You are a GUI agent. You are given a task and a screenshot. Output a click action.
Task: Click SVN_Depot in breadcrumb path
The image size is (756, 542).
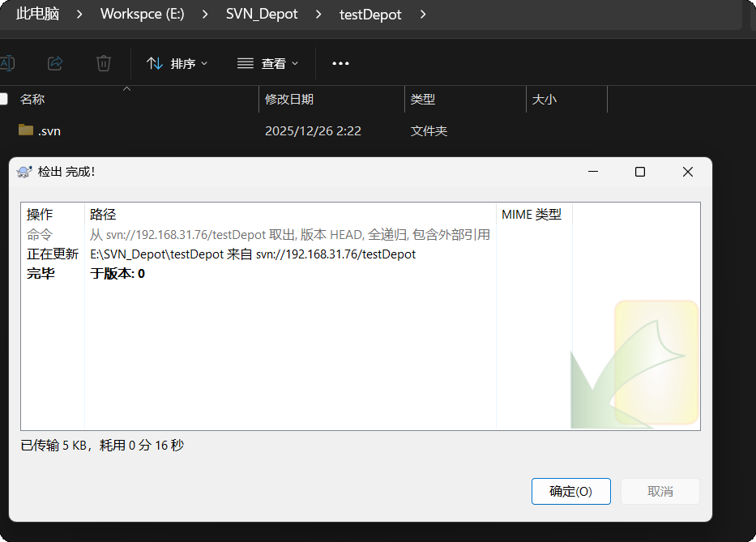pyautogui.click(x=262, y=14)
